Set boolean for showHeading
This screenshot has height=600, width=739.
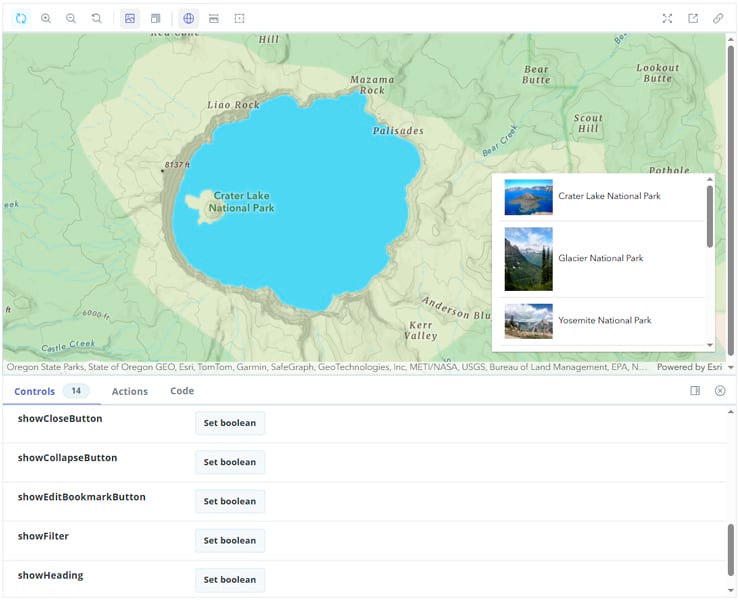[230, 579]
